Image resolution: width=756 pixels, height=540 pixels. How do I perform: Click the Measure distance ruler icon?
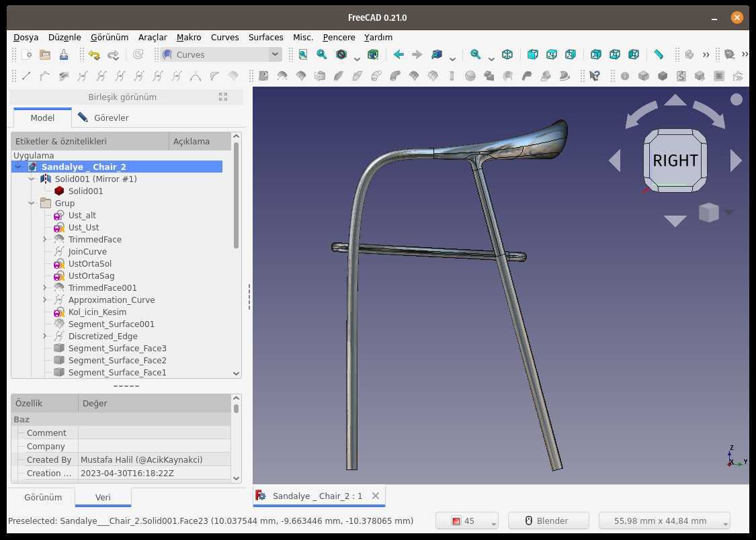(x=659, y=55)
